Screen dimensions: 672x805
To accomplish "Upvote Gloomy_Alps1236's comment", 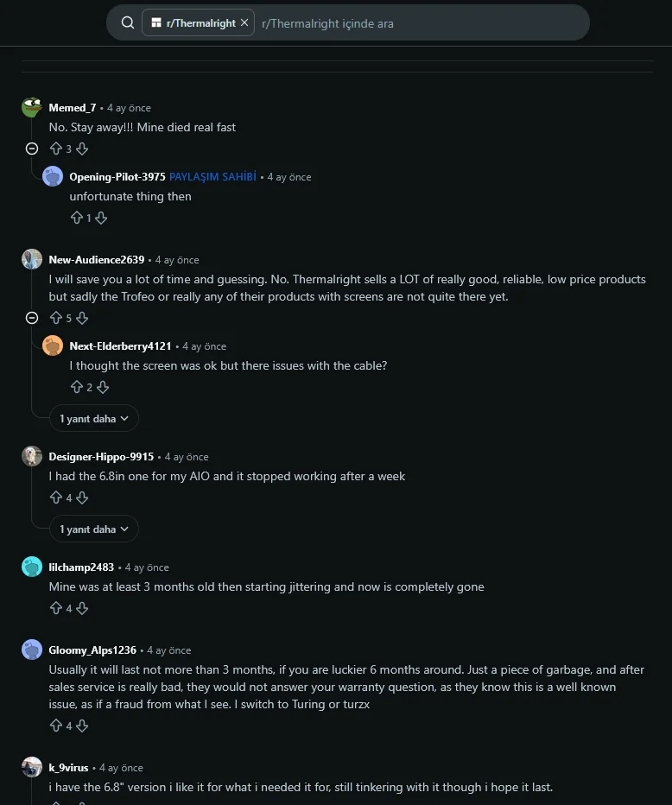I will [x=56, y=726].
